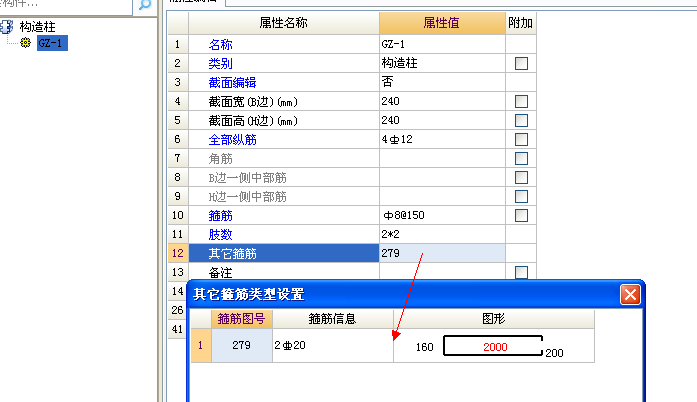Click the B边一侧中部筋 property name

coord(248,178)
